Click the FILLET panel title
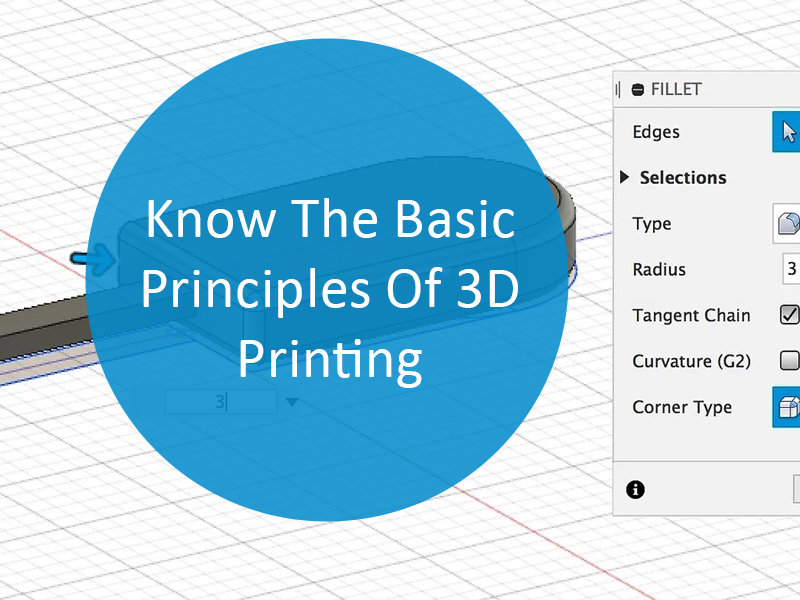 click(x=676, y=90)
